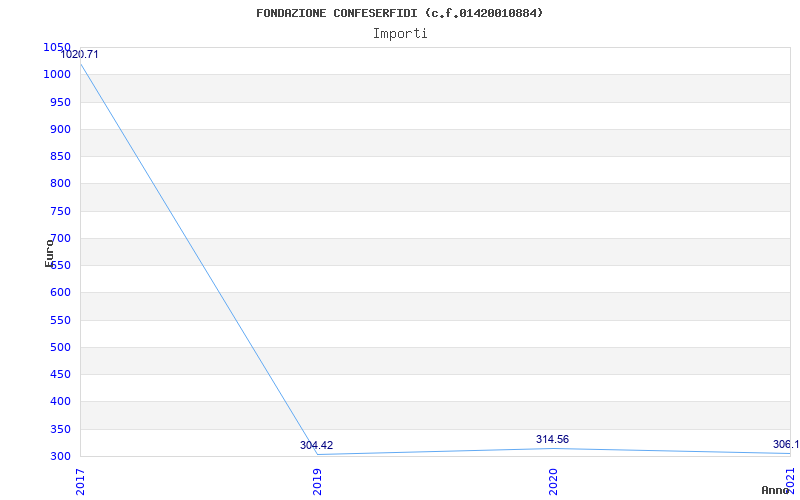Select the Importi subtitle text
The image size is (800, 500).
(400, 34)
